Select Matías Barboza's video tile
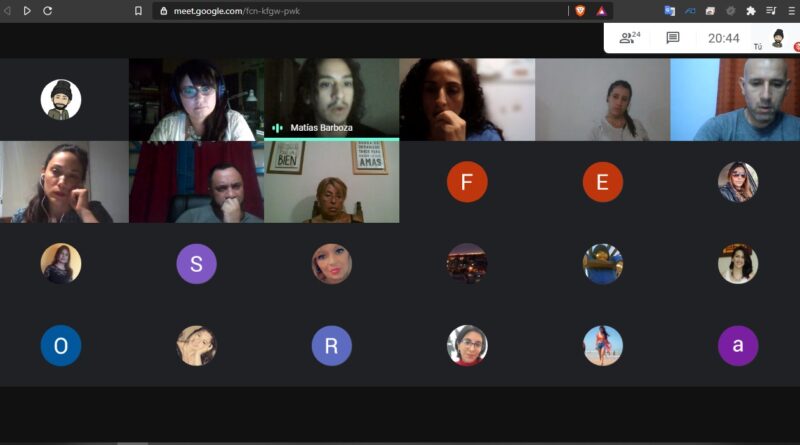The height and width of the screenshot is (445, 800). (332, 99)
